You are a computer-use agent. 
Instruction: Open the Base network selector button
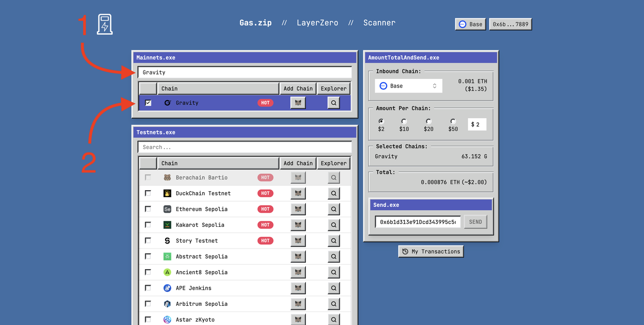[470, 24]
